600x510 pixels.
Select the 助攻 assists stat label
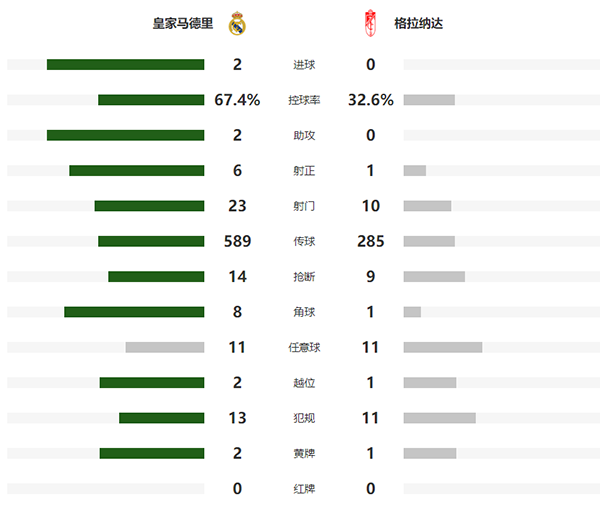click(x=303, y=135)
